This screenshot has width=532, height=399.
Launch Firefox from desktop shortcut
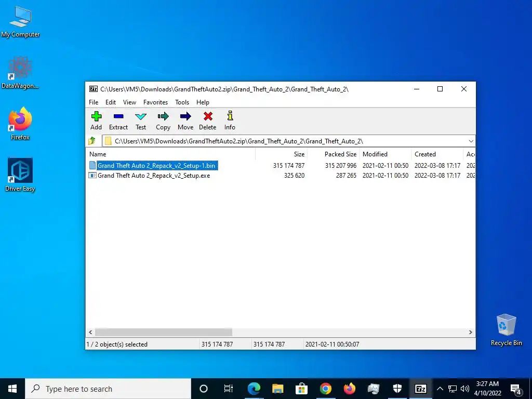[x=20, y=124]
